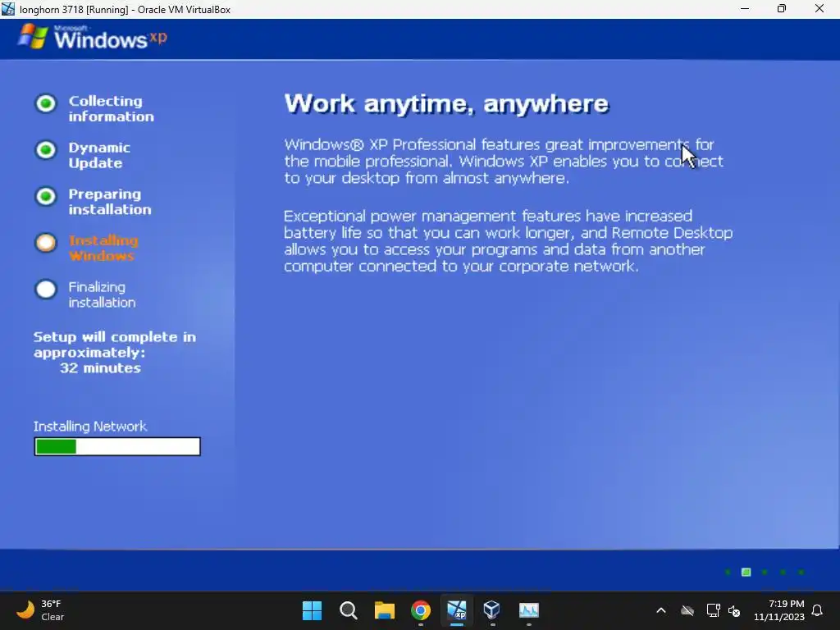Show hidden system tray icons
840x630 pixels.
point(661,610)
